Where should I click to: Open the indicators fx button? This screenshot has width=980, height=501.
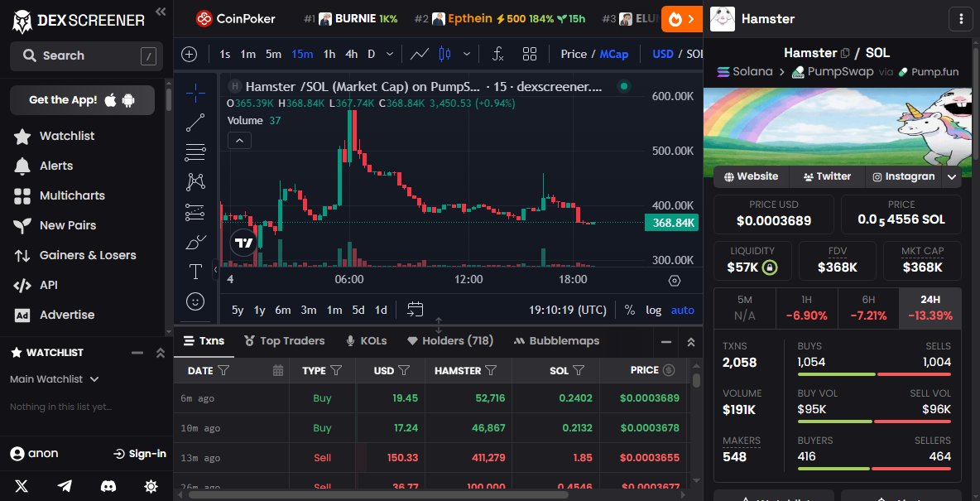coord(498,54)
